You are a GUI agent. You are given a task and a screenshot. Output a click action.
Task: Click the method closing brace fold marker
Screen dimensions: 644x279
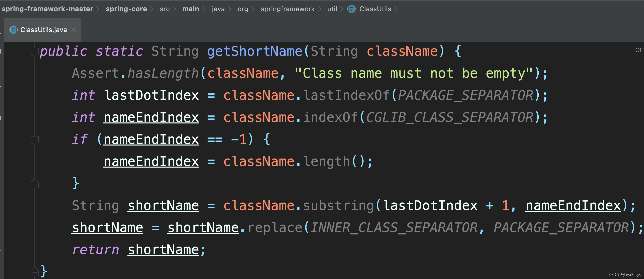coord(34,272)
